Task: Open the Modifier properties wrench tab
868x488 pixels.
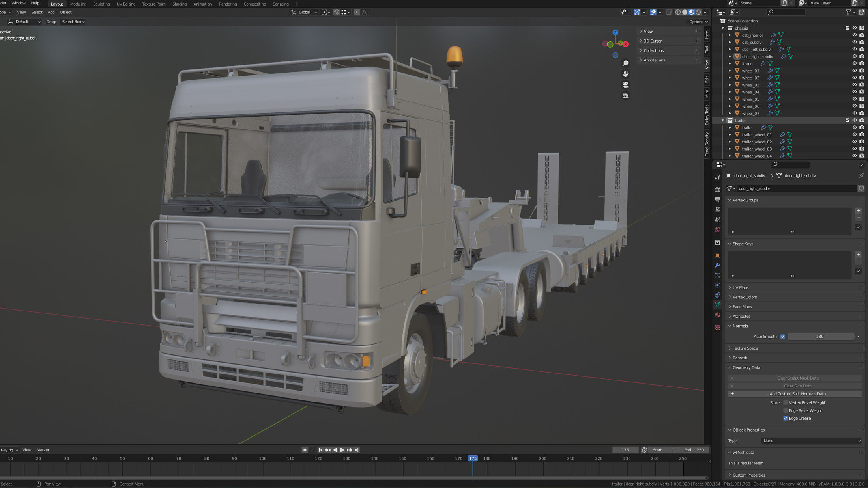Action: click(717, 265)
